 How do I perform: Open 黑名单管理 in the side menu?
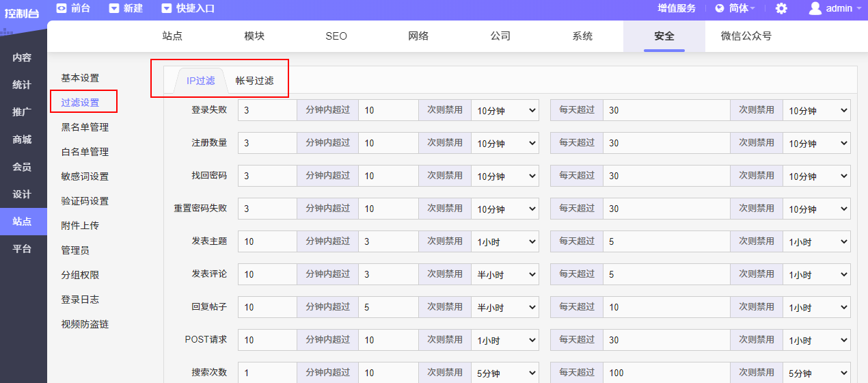coord(85,127)
